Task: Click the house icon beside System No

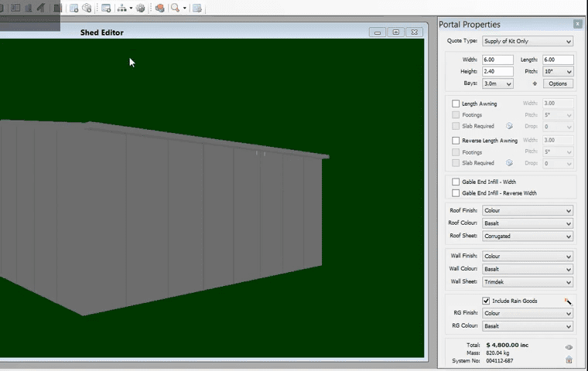Action: coord(569,359)
